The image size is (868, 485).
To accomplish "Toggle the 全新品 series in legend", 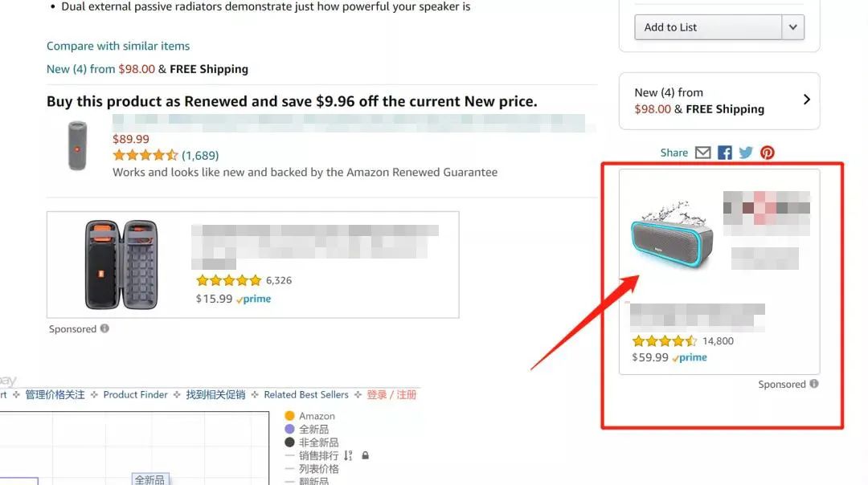I will click(290, 430).
